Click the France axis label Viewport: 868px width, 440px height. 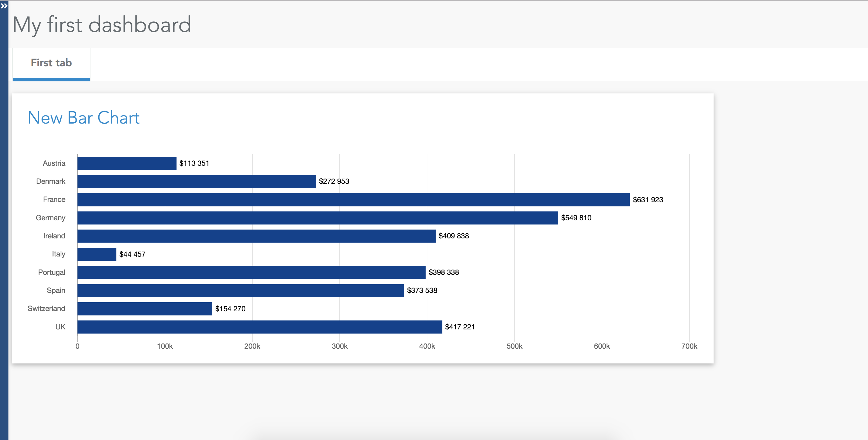(54, 200)
